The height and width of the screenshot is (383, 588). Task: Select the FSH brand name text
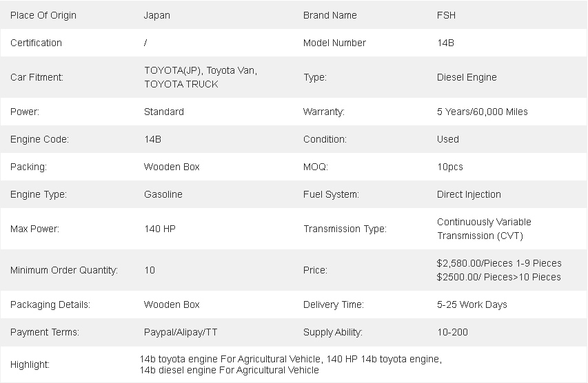coord(446,15)
